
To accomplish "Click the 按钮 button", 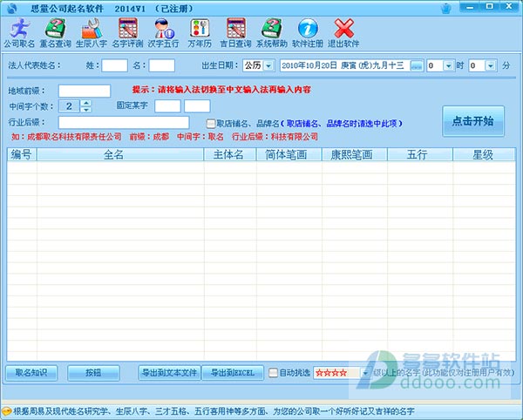I will [93, 373].
